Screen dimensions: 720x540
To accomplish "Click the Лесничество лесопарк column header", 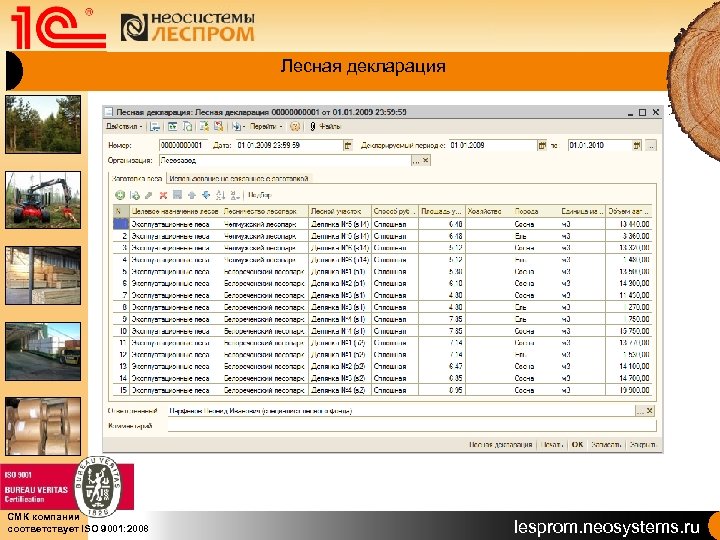I will (x=265, y=212).
